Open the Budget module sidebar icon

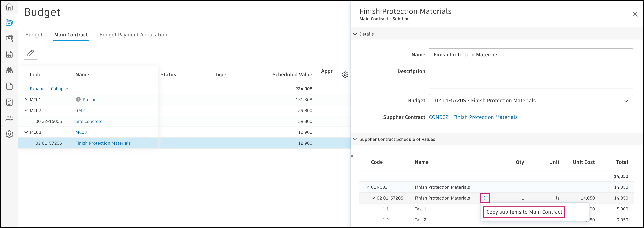[9, 22]
